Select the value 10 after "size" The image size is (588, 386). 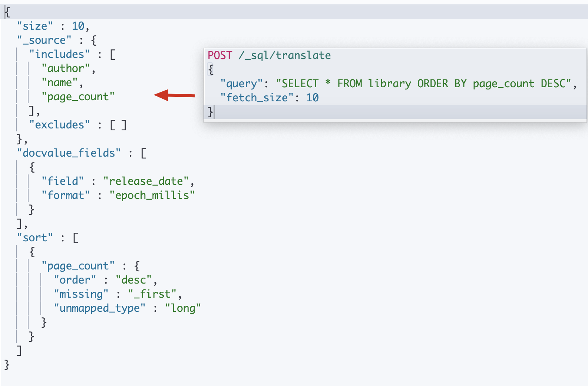[78, 26]
